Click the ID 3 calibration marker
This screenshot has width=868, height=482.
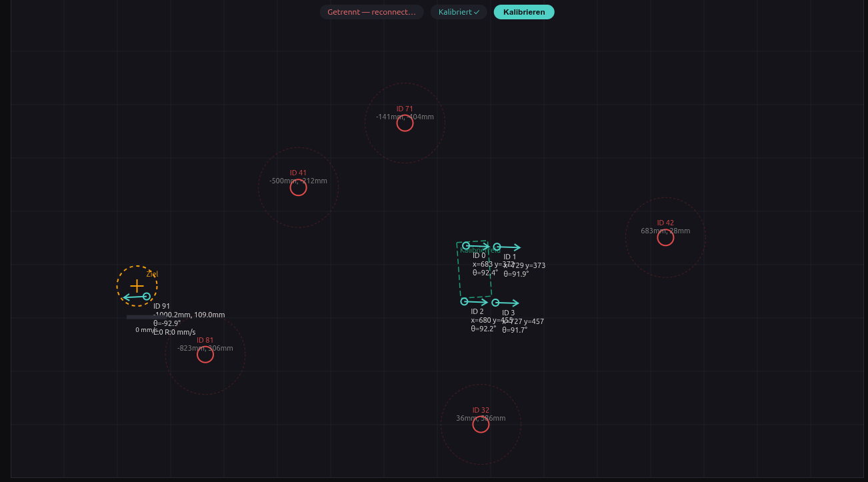(x=495, y=303)
